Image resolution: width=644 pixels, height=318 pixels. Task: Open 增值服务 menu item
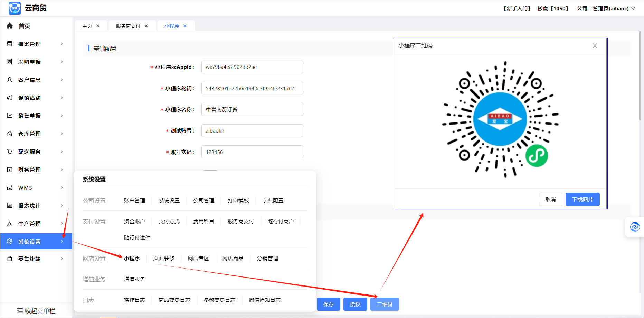point(134,279)
